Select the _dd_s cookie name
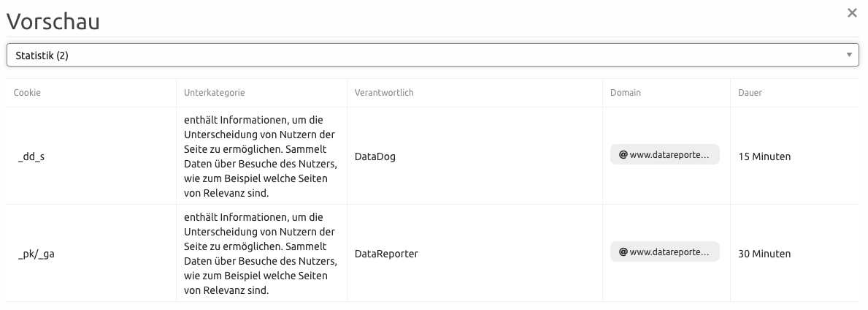This screenshot has height=310, width=868. (x=31, y=156)
